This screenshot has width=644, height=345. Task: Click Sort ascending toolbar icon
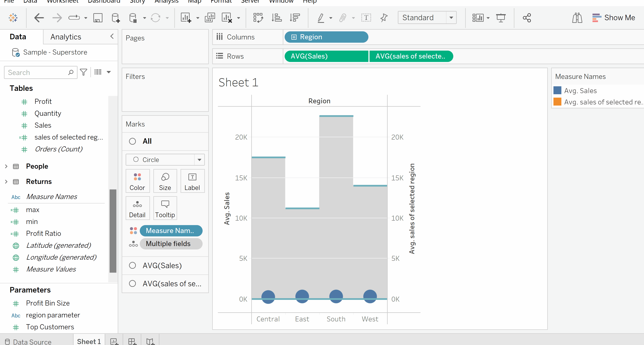[277, 18]
